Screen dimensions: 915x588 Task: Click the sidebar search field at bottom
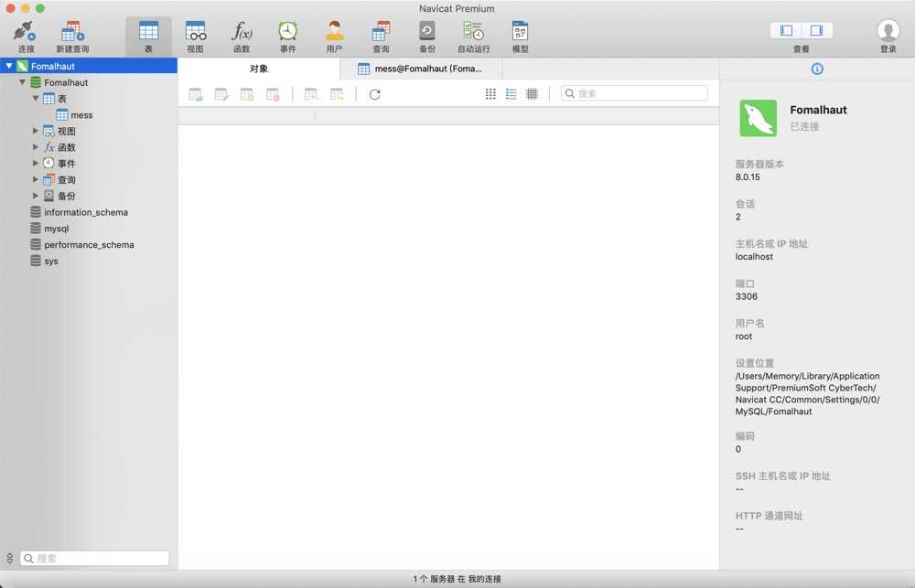(x=94, y=558)
